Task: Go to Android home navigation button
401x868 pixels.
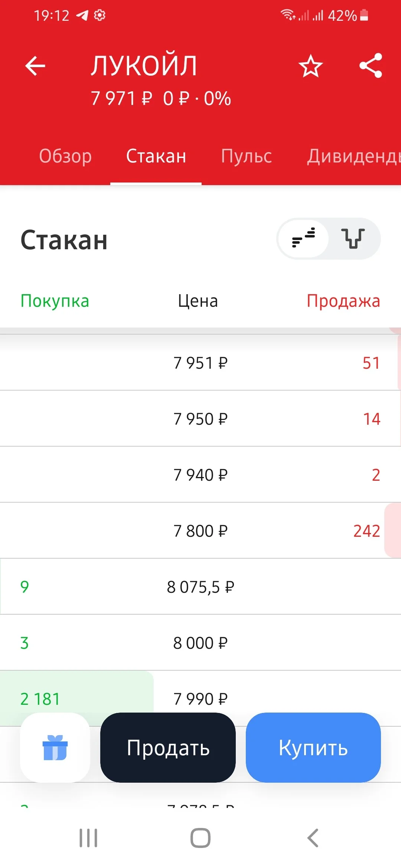Action: [x=200, y=838]
